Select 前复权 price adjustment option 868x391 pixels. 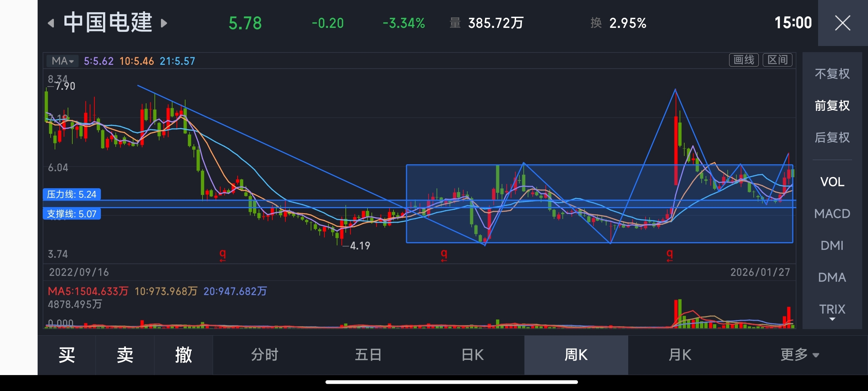[x=832, y=106]
